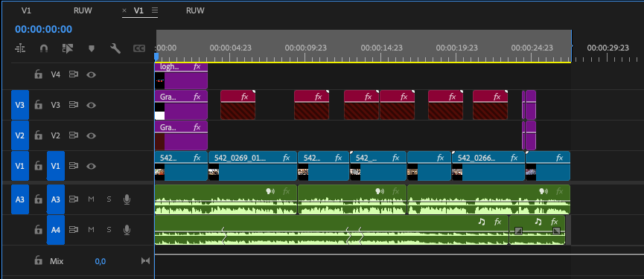The height and width of the screenshot is (279, 644).
Task: Click time ruler at 00:00:14:23
Action: click(x=381, y=48)
